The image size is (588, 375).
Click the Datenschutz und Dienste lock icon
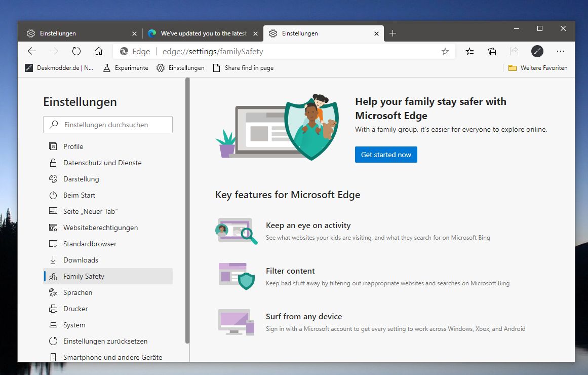pos(53,163)
